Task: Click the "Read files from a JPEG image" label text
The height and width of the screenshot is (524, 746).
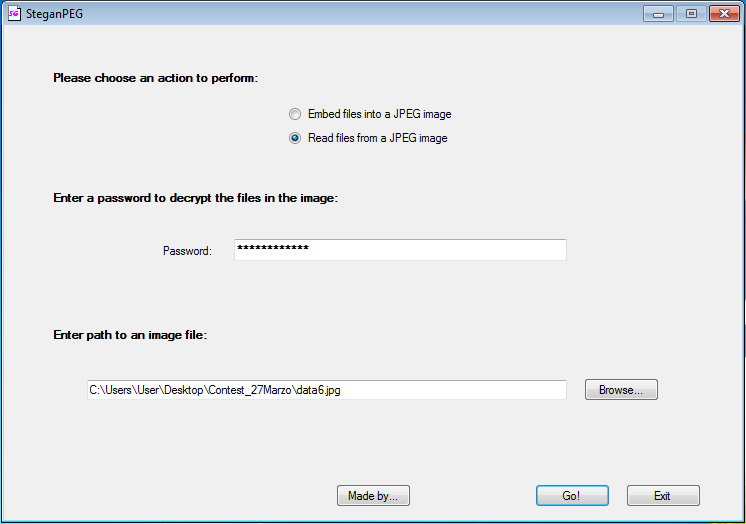Action: [378, 138]
